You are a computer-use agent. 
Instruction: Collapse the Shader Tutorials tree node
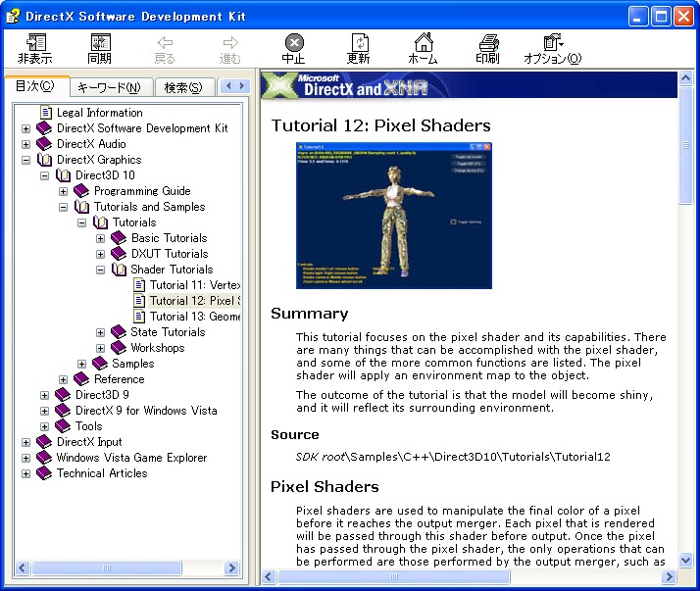coord(101,270)
